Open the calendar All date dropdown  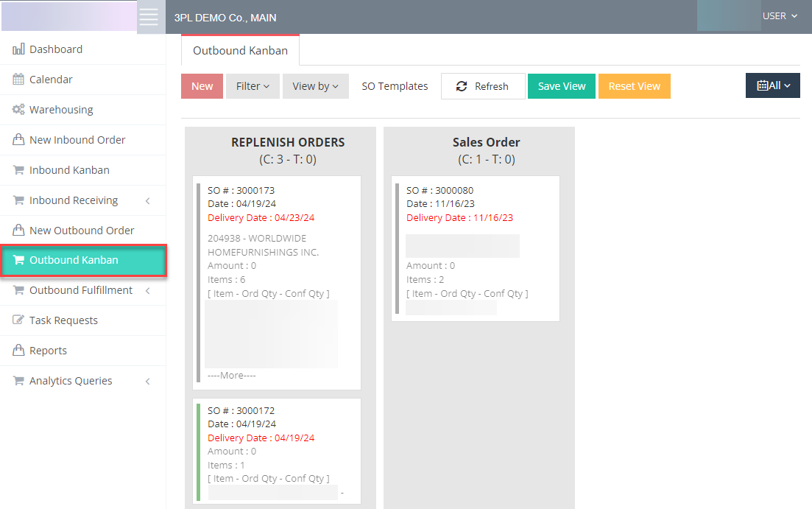coord(772,85)
